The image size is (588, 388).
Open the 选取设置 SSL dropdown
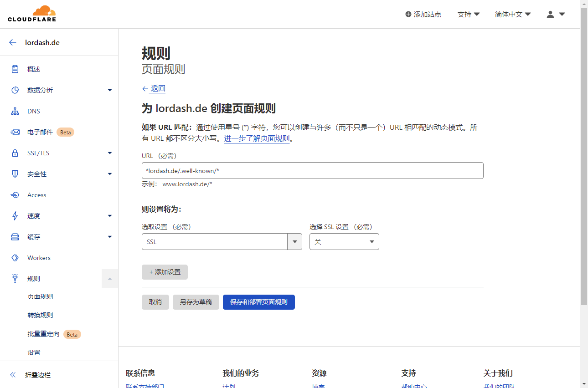(x=222, y=242)
